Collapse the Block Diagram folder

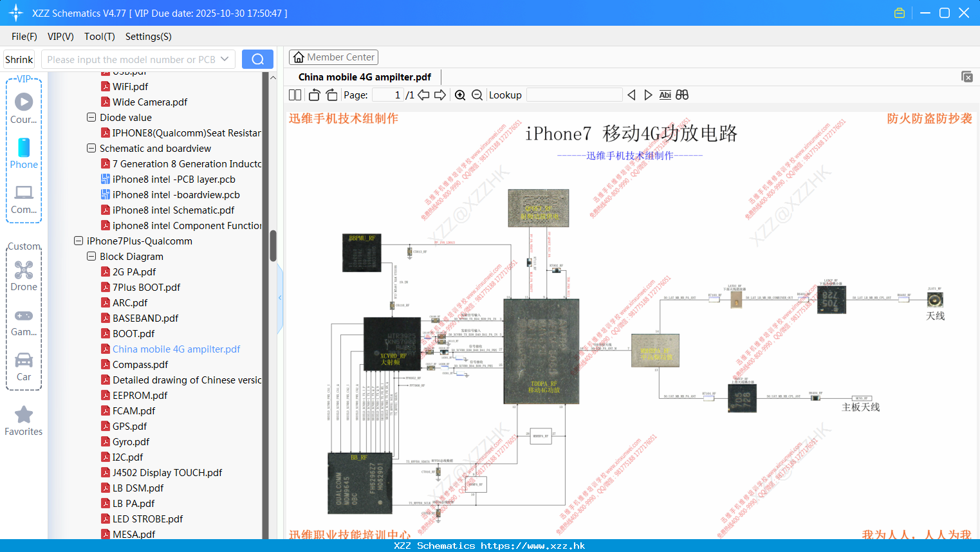91,256
